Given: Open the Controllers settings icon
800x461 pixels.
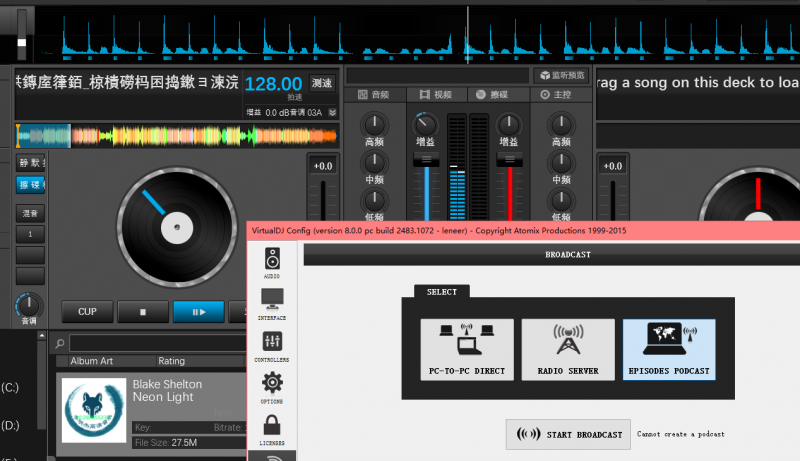Looking at the screenshot, I should pyautogui.click(x=272, y=343).
